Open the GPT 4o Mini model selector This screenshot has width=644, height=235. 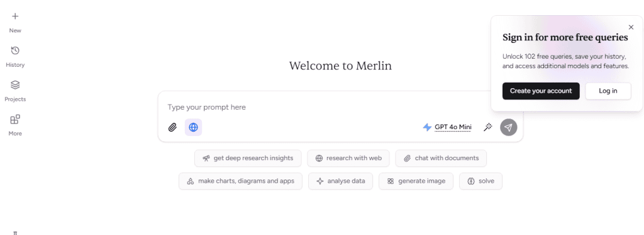click(x=447, y=127)
